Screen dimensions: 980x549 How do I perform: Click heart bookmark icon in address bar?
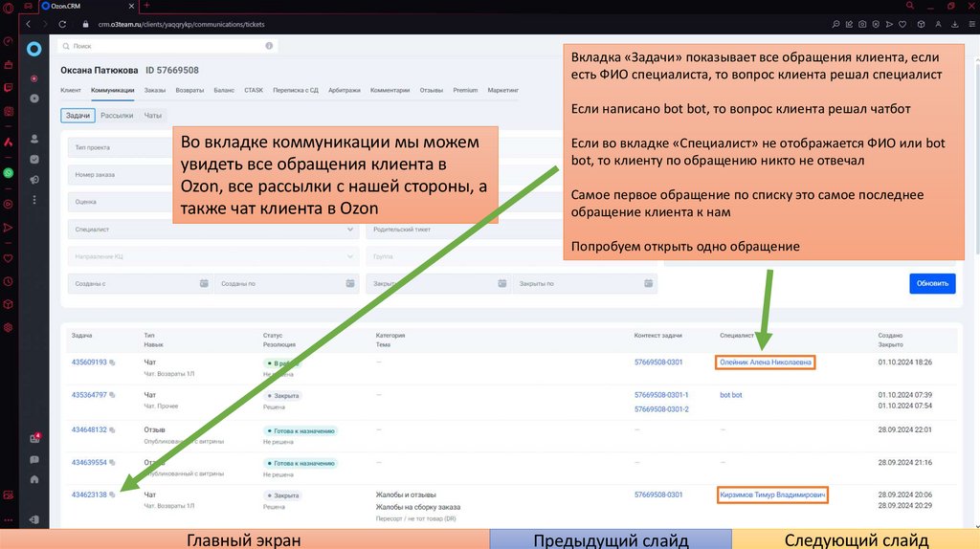pyautogui.click(x=902, y=24)
